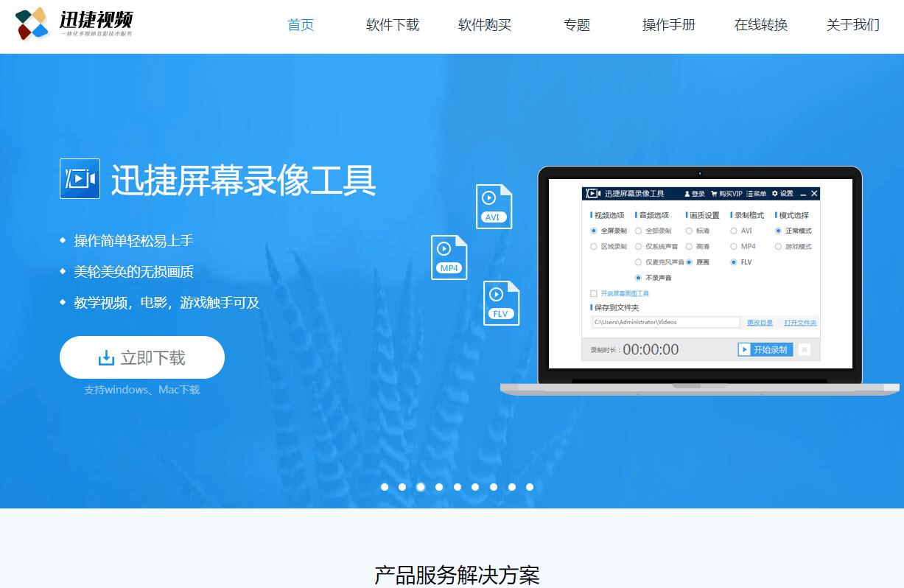This screenshot has width=904, height=588.
Task: Click the AVI file format icon in banner
Action: [494, 206]
